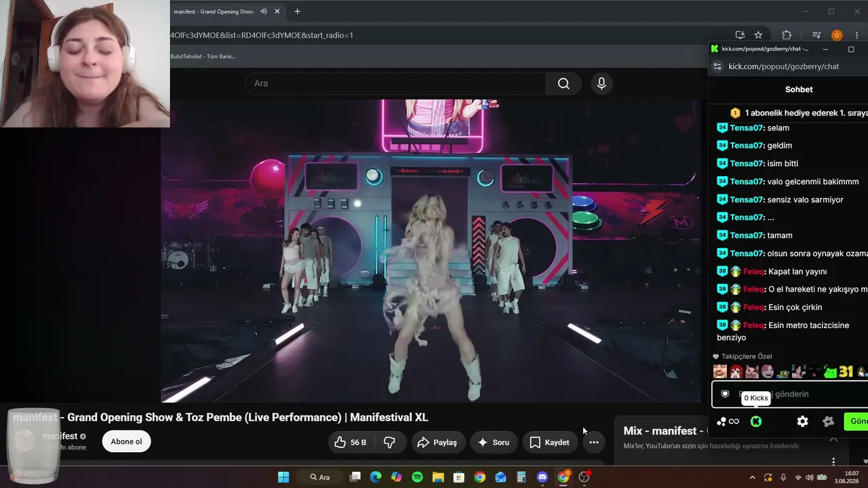Image resolution: width=868 pixels, height=488 pixels.
Task: Open the Mix playlist three-dot options
Action: tap(833, 462)
